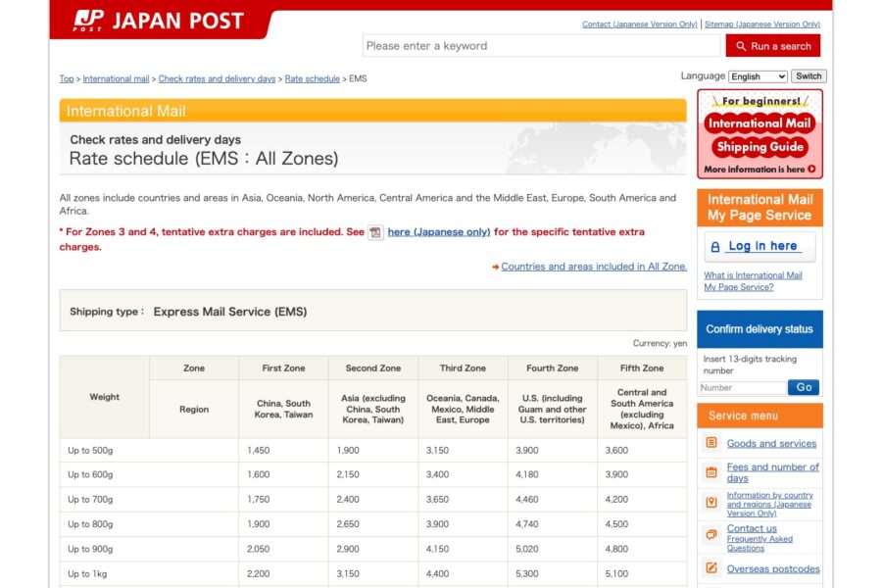The width and height of the screenshot is (882, 588).
Task: Click the Second Zone column header
Action: [x=373, y=368]
